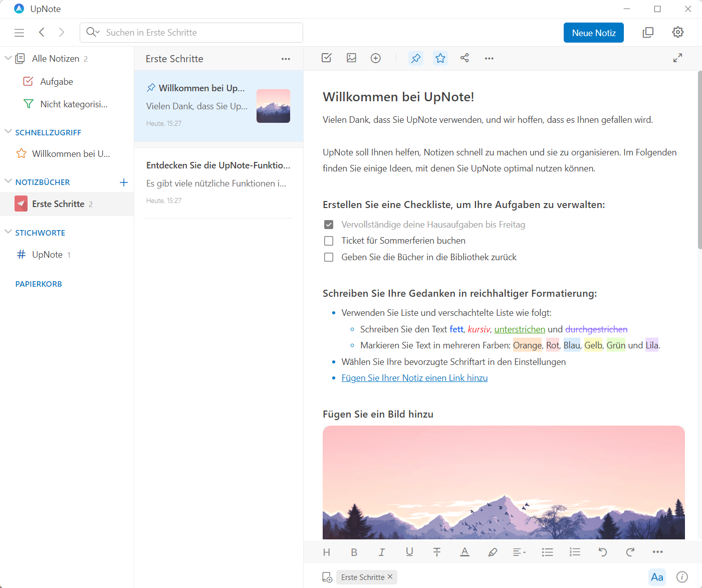Collapse the STICHWORTE section
The height and width of the screenshot is (588, 702).
click(x=8, y=232)
